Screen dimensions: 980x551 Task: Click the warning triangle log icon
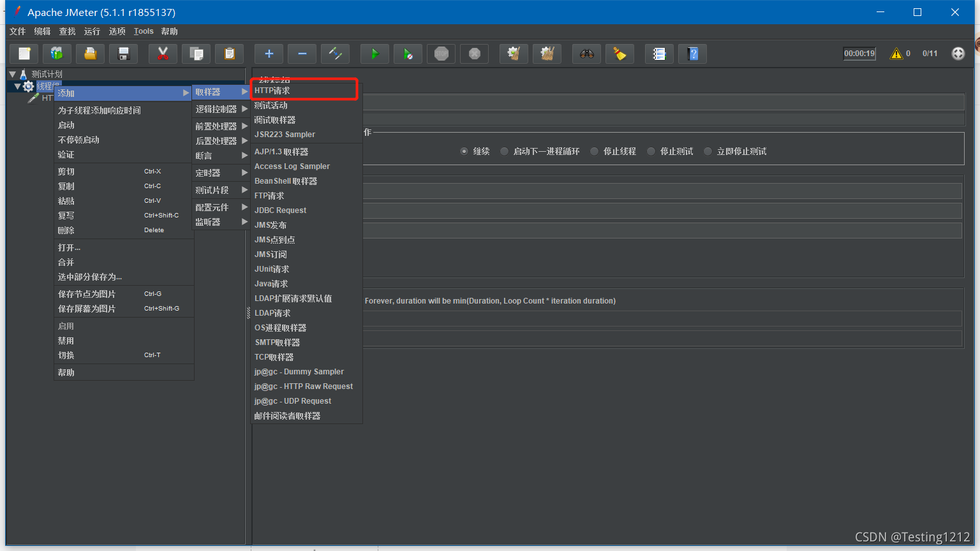click(x=896, y=54)
